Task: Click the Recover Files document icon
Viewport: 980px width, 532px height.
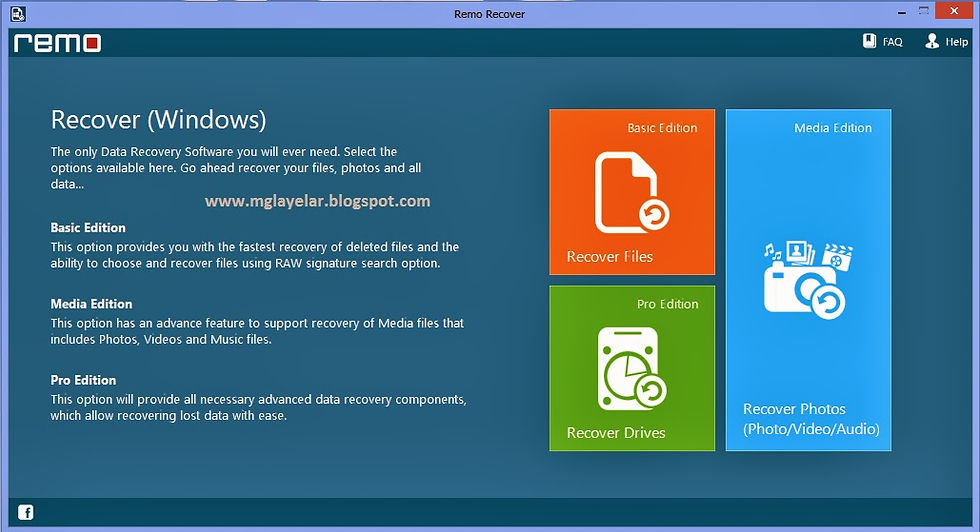Action: (x=631, y=192)
